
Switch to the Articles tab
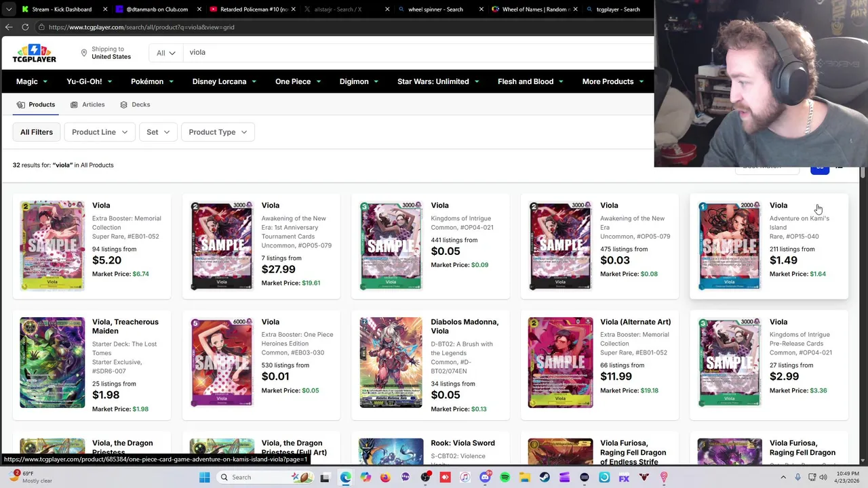point(87,104)
